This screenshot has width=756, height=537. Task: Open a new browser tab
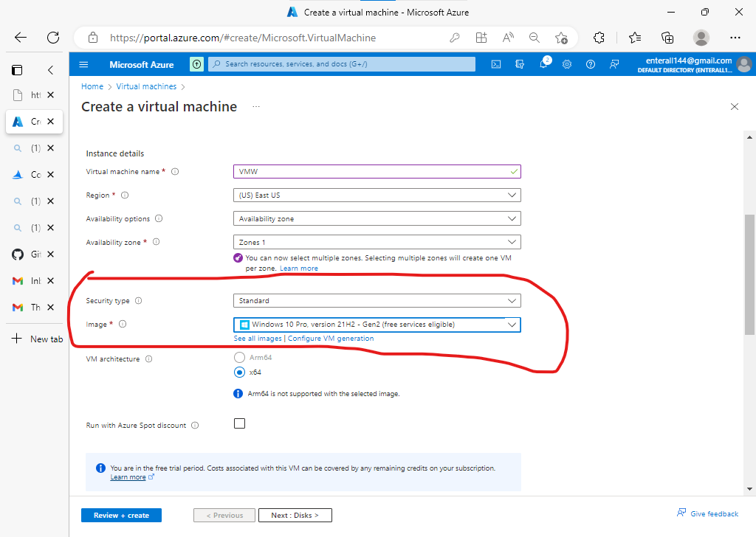(35, 339)
